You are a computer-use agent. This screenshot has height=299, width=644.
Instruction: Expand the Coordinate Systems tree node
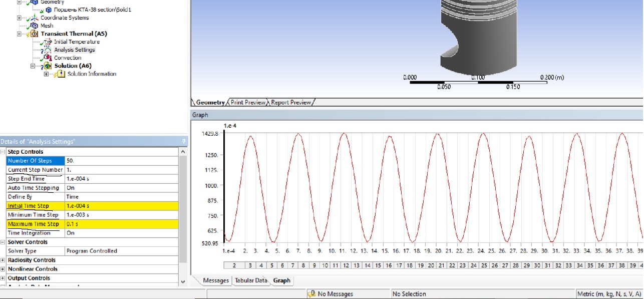point(20,18)
